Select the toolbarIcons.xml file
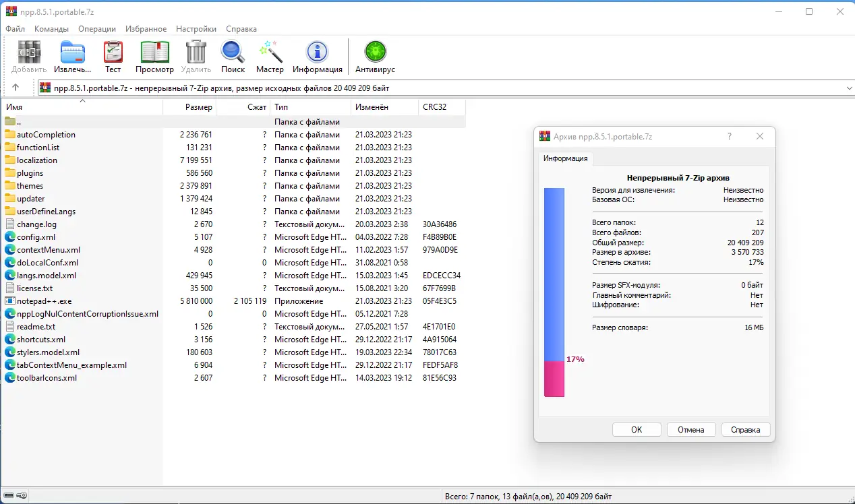855x504 pixels. 47,377
